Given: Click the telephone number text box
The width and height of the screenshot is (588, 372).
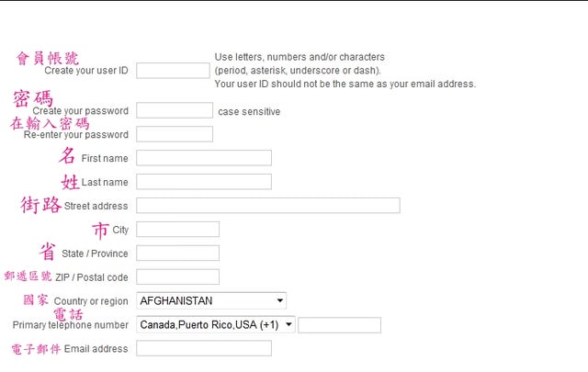Looking at the screenshot, I should click(339, 325).
